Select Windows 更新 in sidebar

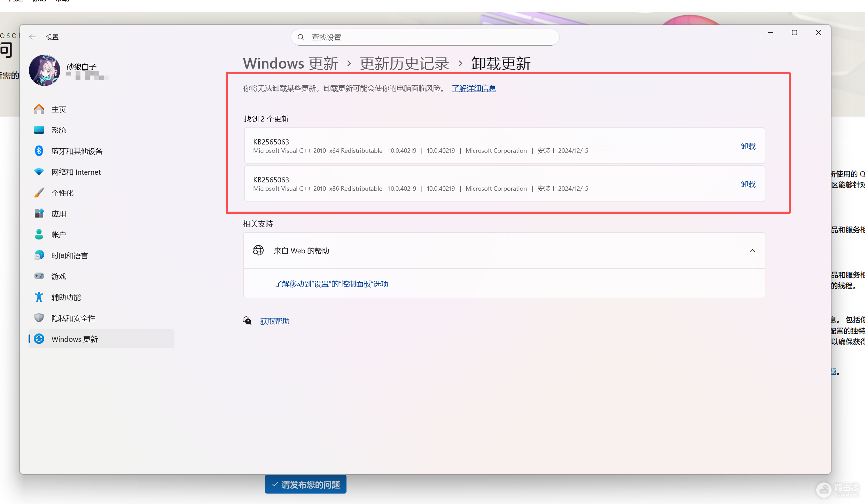[x=101, y=339]
